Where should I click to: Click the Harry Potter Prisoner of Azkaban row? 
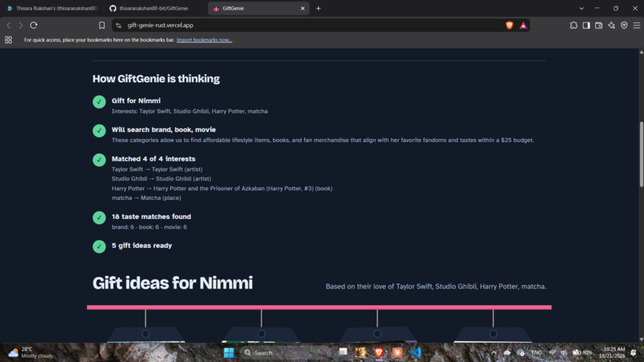point(222,189)
